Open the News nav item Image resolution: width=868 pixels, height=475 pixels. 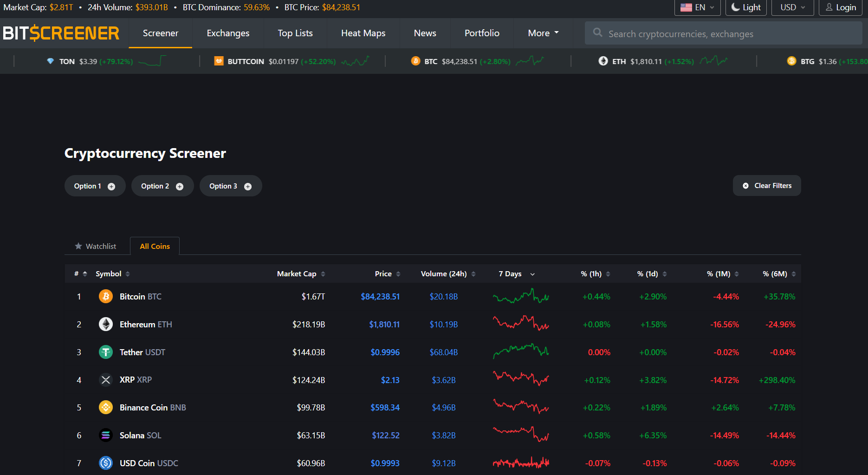pos(425,33)
